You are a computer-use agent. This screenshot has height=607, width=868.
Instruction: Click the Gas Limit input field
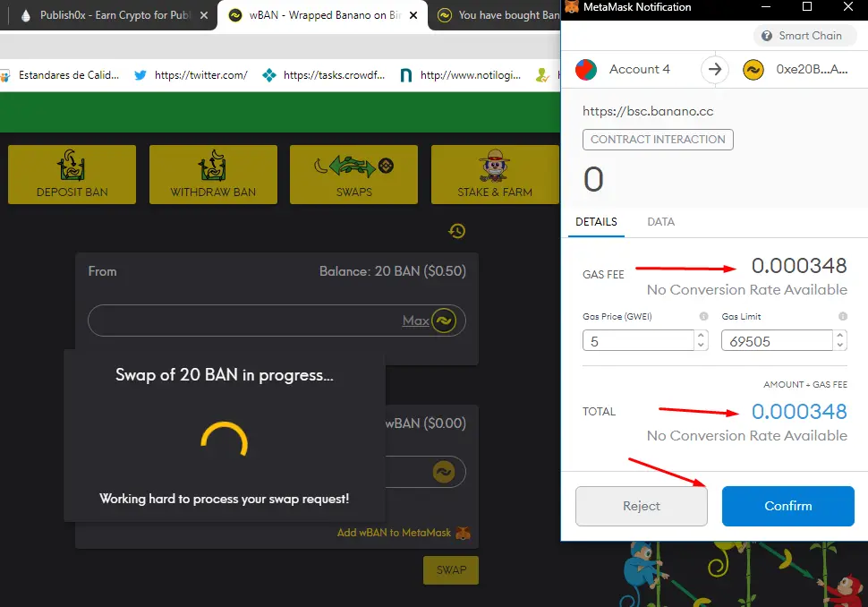pyautogui.click(x=778, y=340)
